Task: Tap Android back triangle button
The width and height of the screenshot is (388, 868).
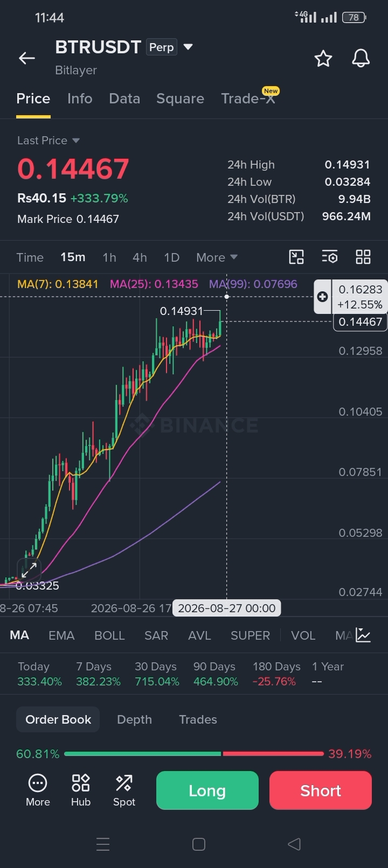Action: (294, 844)
